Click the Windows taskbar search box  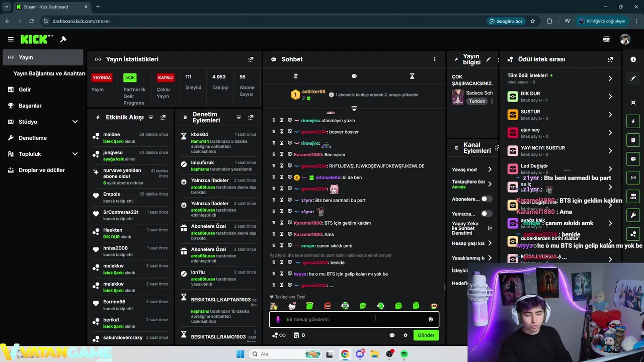click(x=285, y=354)
